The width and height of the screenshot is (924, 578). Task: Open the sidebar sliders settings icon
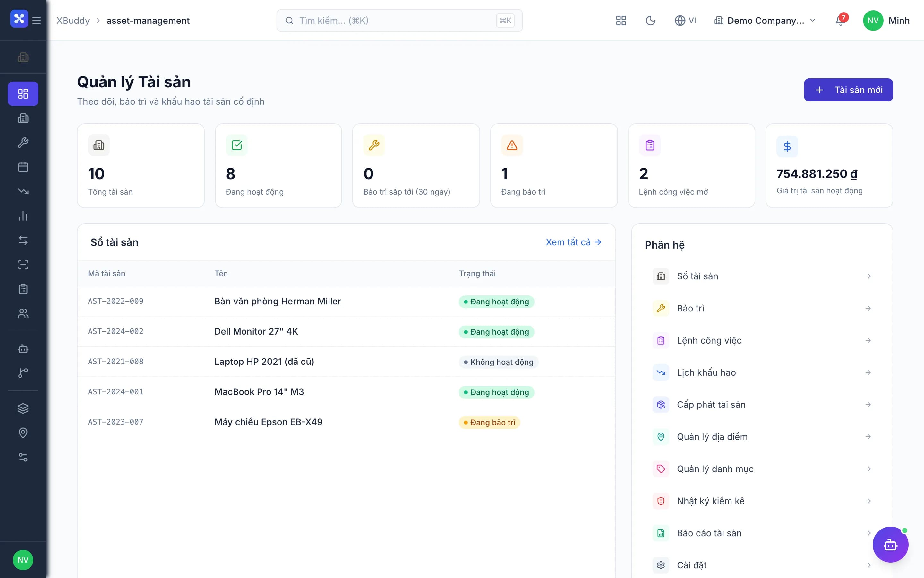[23, 457]
